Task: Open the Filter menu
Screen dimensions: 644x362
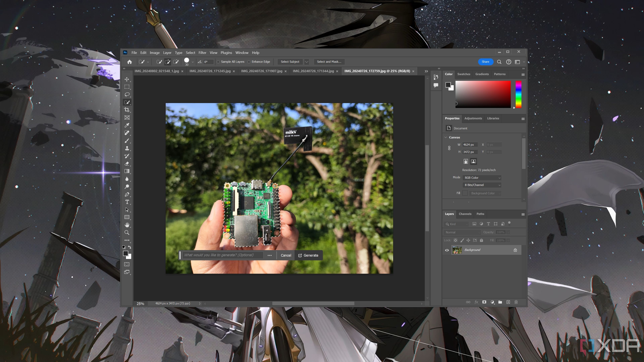Action: (x=202, y=53)
